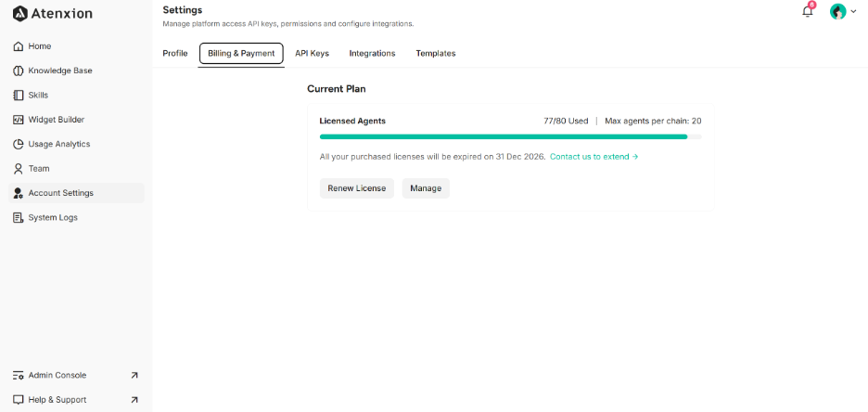This screenshot has height=412, width=868.
Task: Click the license expiry date notice
Action: pos(433,157)
